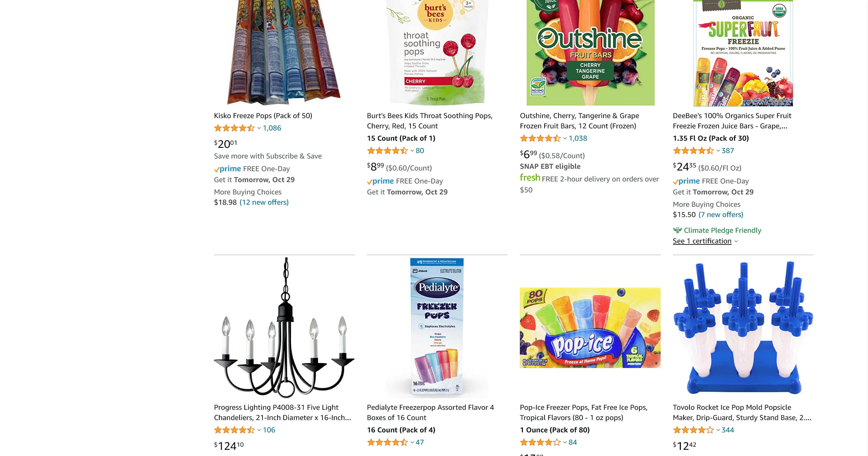Click prime logo under Kisko Freeze Pops

(228, 169)
